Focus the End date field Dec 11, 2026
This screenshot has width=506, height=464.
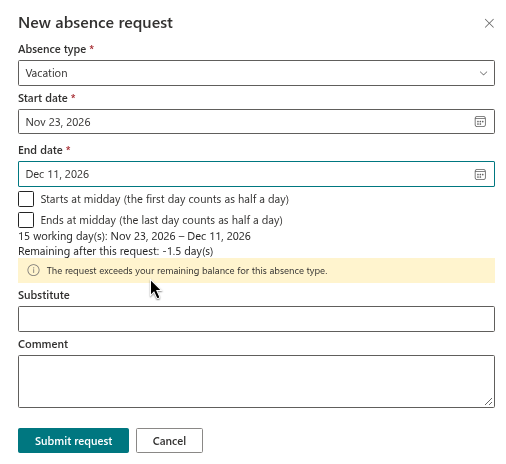click(x=256, y=174)
